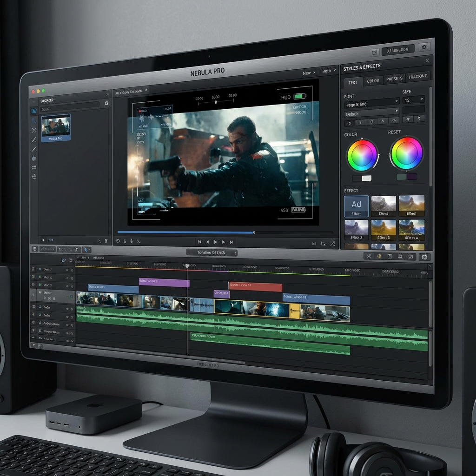Open the Timeline name dropdown
This screenshot has width=476, height=476.
point(212,252)
